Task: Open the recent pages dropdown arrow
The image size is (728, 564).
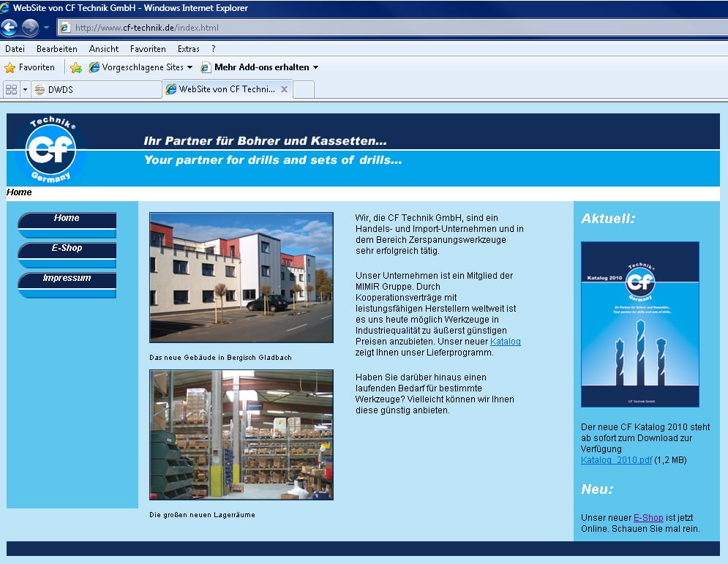Action: click(x=46, y=27)
